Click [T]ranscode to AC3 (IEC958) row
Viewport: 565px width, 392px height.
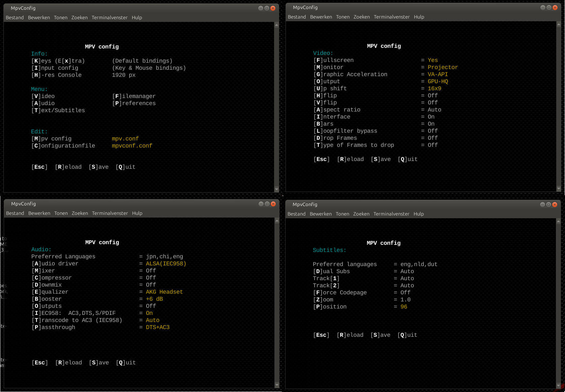pyautogui.click(x=95, y=320)
